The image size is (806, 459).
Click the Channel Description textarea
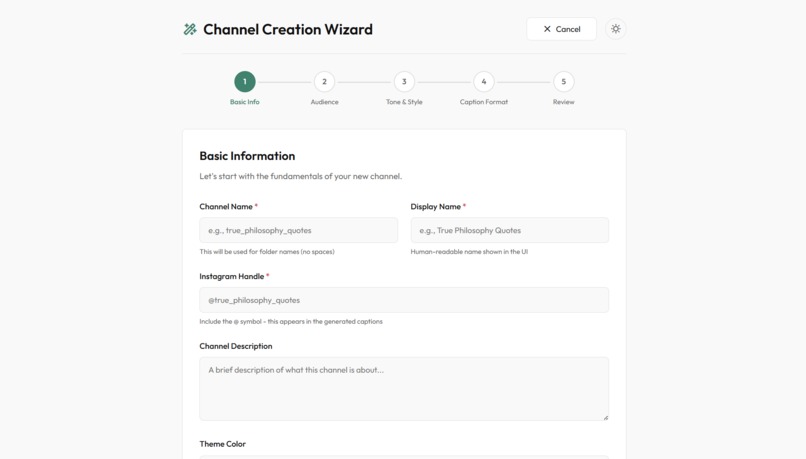coord(404,389)
